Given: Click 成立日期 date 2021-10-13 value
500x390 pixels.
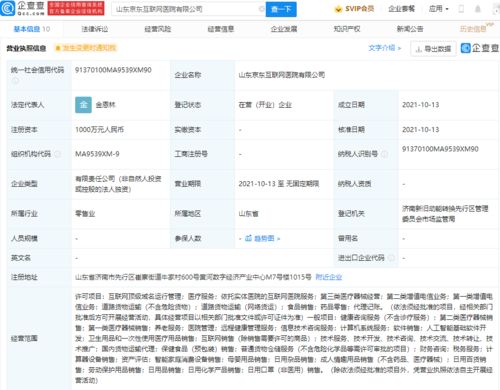Looking at the screenshot, I should (421, 105).
